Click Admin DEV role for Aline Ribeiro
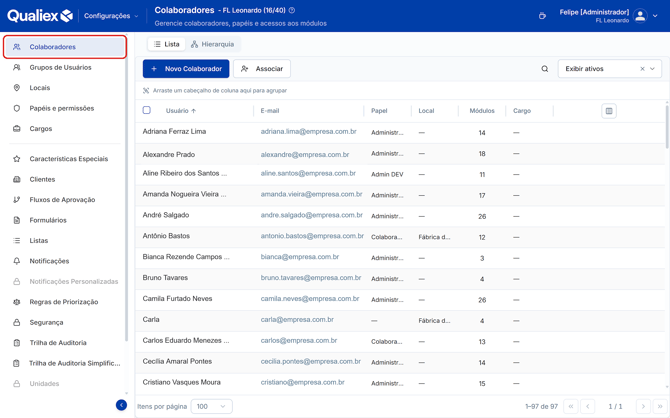 (387, 174)
